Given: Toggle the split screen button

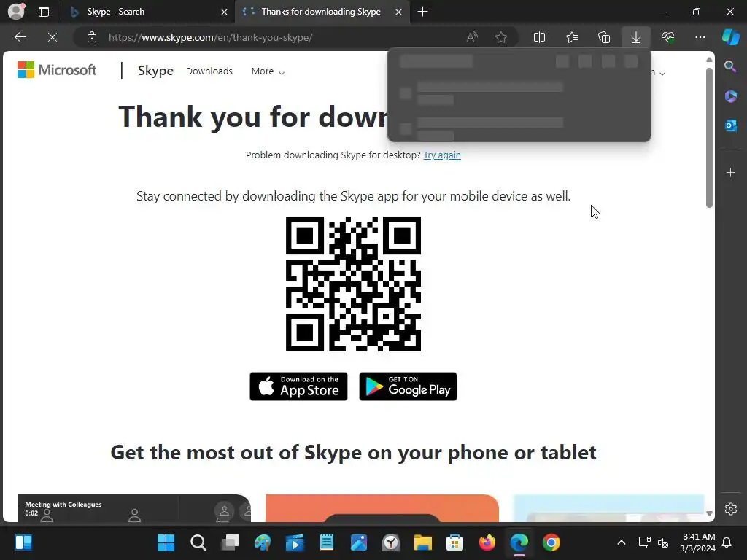Looking at the screenshot, I should [539, 37].
